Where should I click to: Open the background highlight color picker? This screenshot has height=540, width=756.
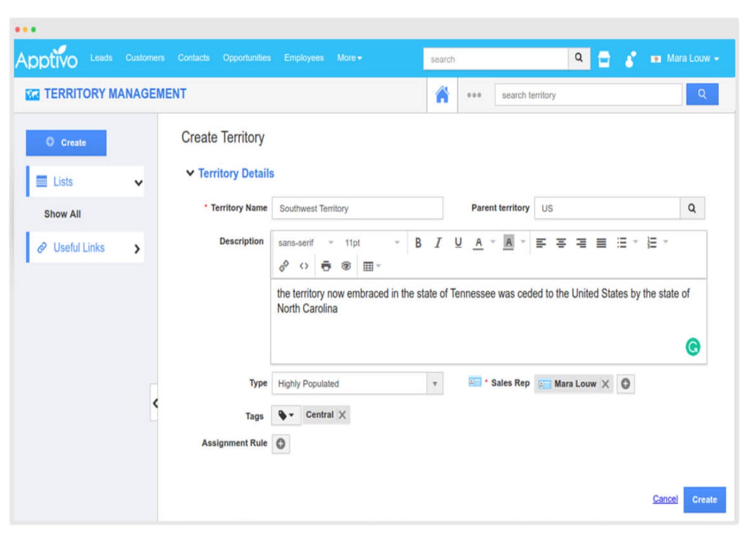click(x=508, y=243)
